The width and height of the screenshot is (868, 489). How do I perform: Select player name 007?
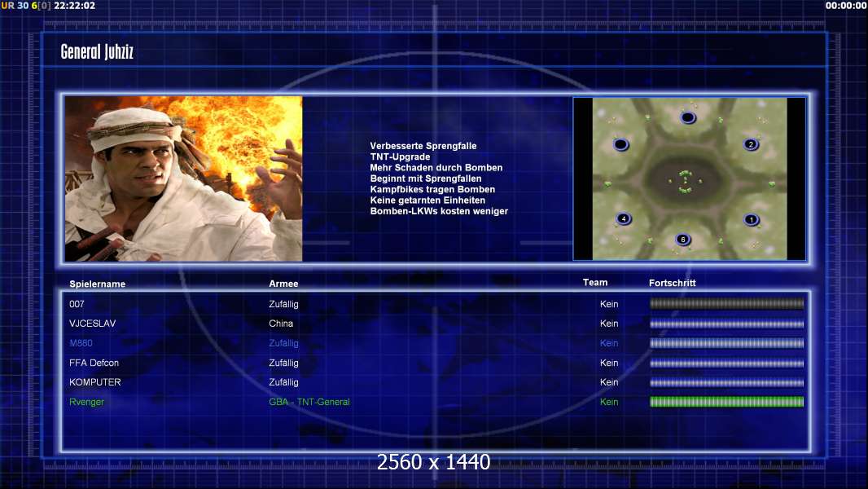77,304
